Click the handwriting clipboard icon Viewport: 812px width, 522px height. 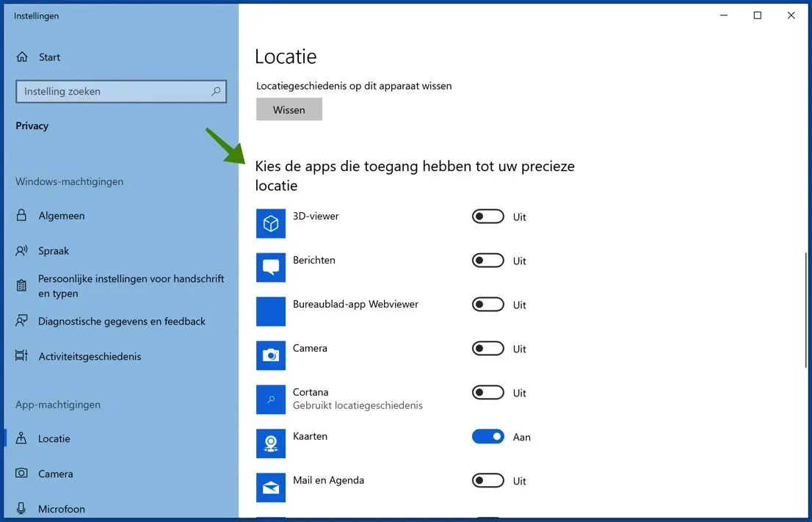21,286
